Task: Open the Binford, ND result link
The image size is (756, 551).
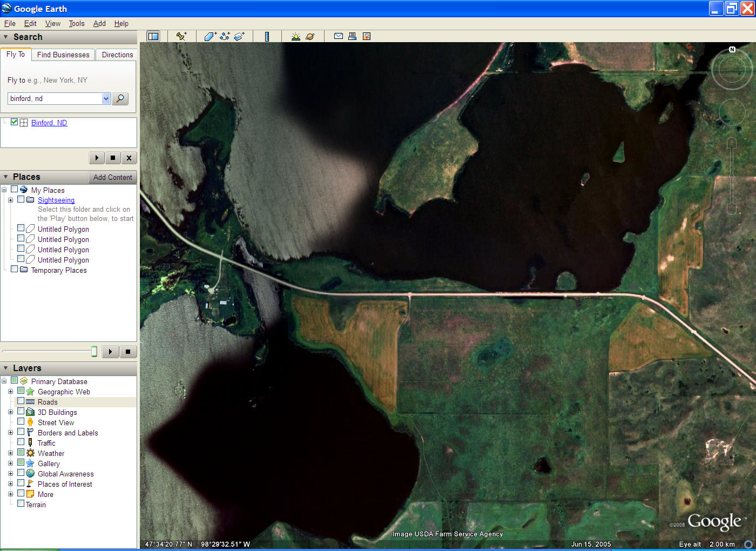Action: tap(49, 123)
